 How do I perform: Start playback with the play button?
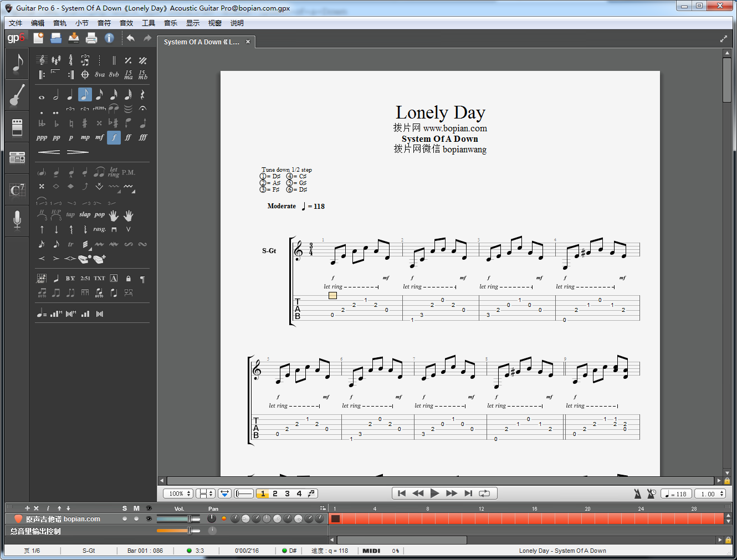[435, 493]
